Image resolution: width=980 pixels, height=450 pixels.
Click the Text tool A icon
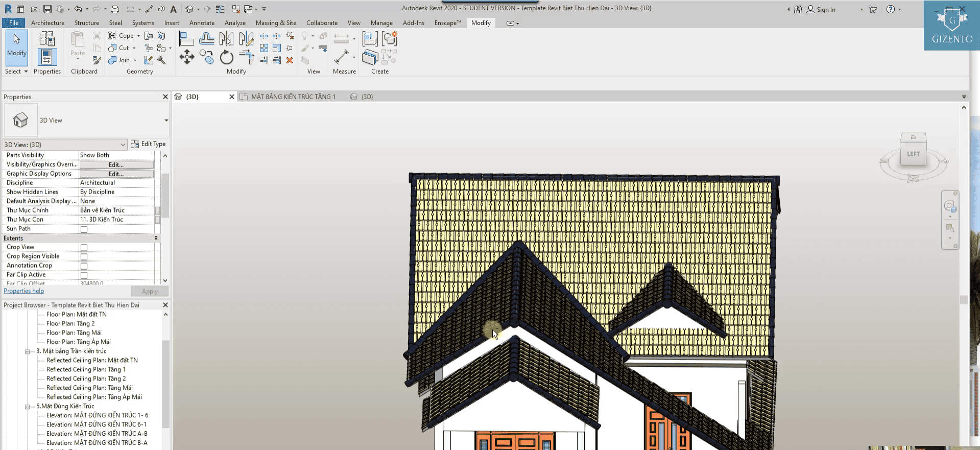pos(173,9)
